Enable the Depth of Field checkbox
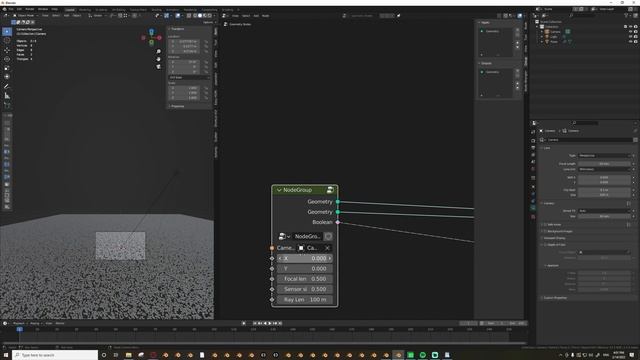The image size is (640, 360). (x=545, y=244)
